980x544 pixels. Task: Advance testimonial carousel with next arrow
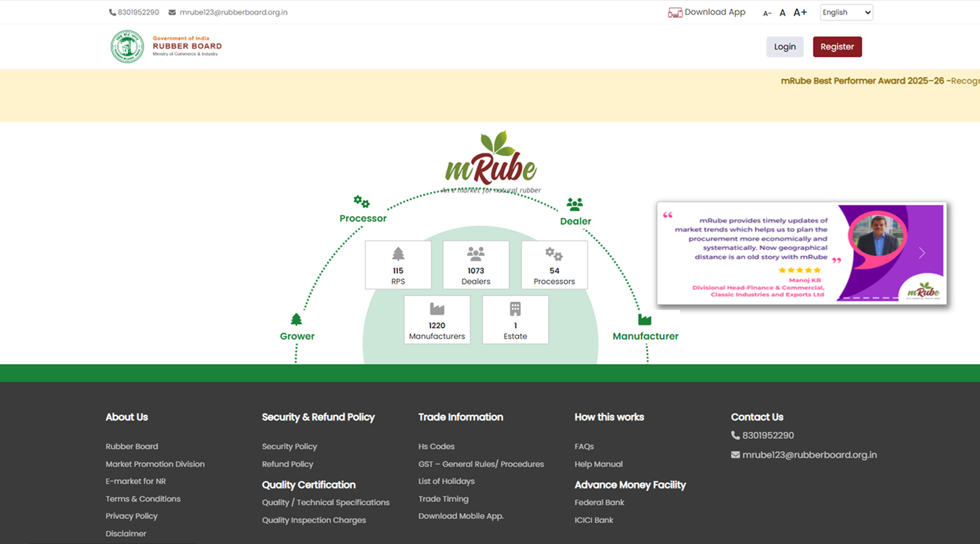pos(922,253)
